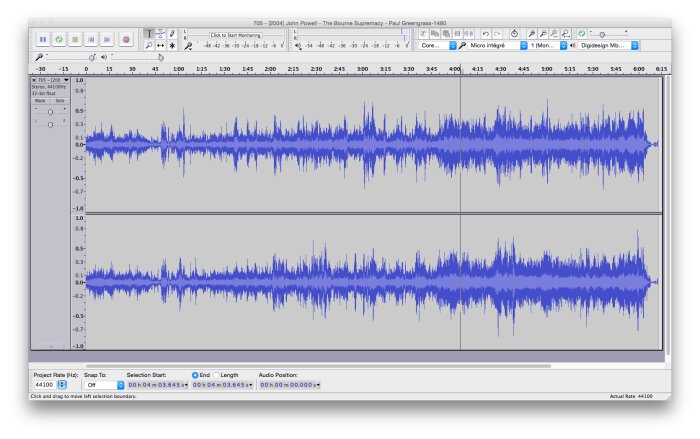Click the Copy icon in edit toolbar
The height and width of the screenshot is (439, 700).
(x=434, y=33)
